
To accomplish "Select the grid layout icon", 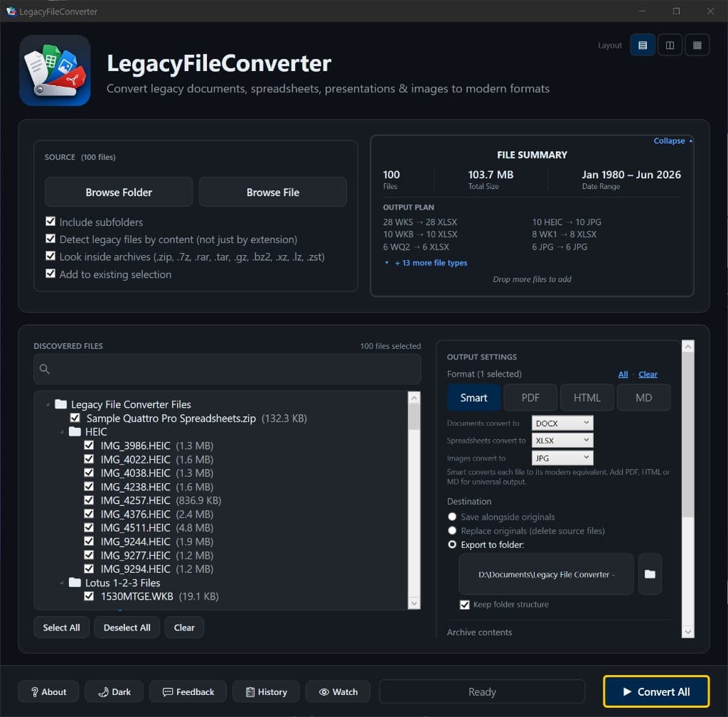I will click(x=697, y=45).
